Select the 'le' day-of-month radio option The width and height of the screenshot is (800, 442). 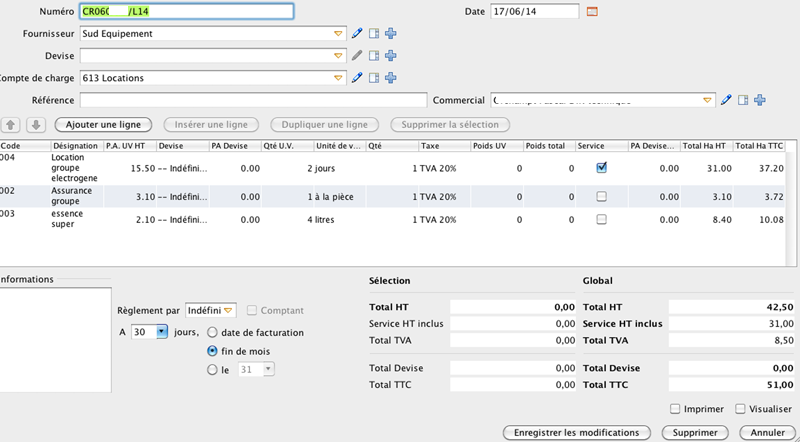pos(212,370)
